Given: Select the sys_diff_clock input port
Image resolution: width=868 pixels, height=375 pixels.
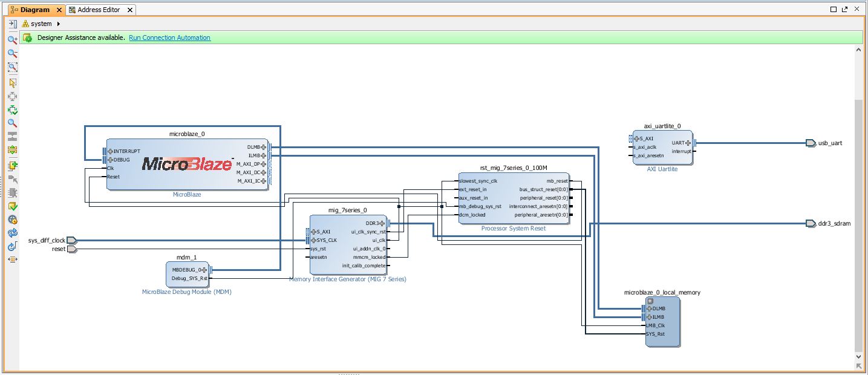Looking at the screenshot, I should 71,240.
